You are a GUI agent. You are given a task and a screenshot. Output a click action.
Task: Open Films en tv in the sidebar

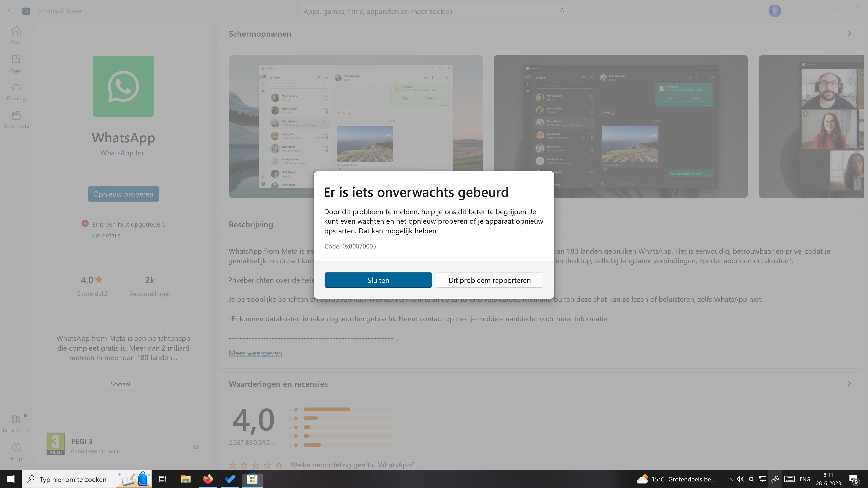coord(16,120)
